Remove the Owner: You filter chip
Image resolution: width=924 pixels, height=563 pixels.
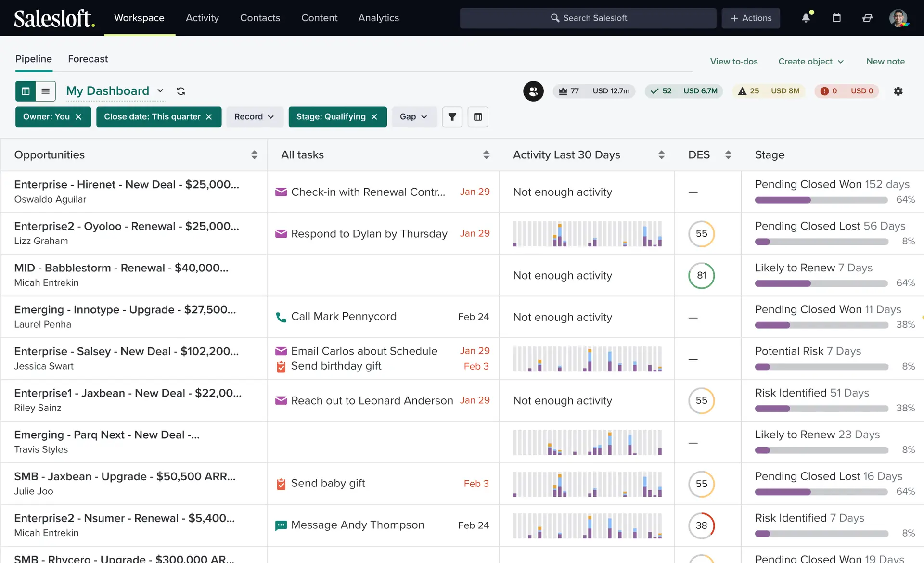click(x=78, y=117)
